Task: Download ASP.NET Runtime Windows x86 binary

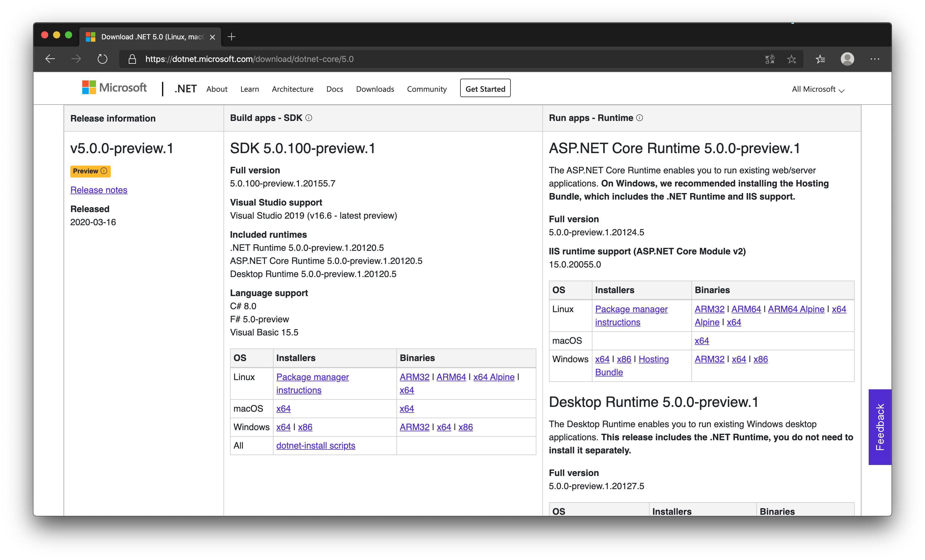Action: tap(761, 359)
